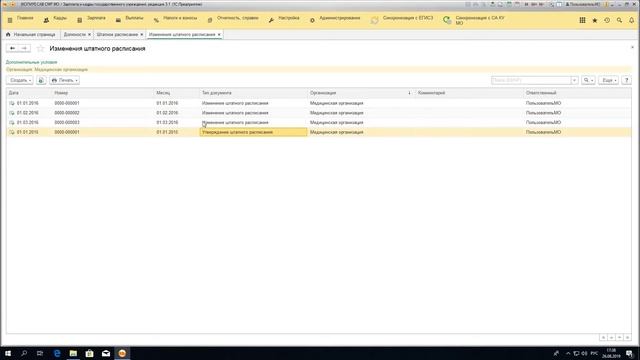Click in the list search input field
Screen dimensions: 640x360
point(531,80)
